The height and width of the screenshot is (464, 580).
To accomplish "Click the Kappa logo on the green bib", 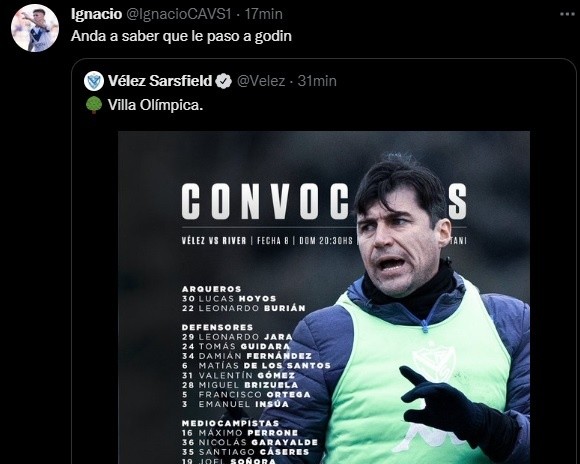I will point(431,438).
